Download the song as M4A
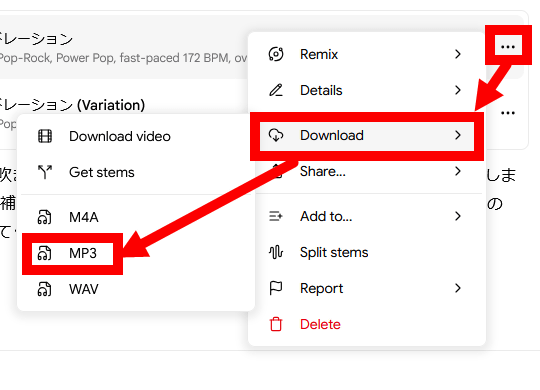Image resolution: width=540 pixels, height=390 pixels. click(x=136, y=217)
